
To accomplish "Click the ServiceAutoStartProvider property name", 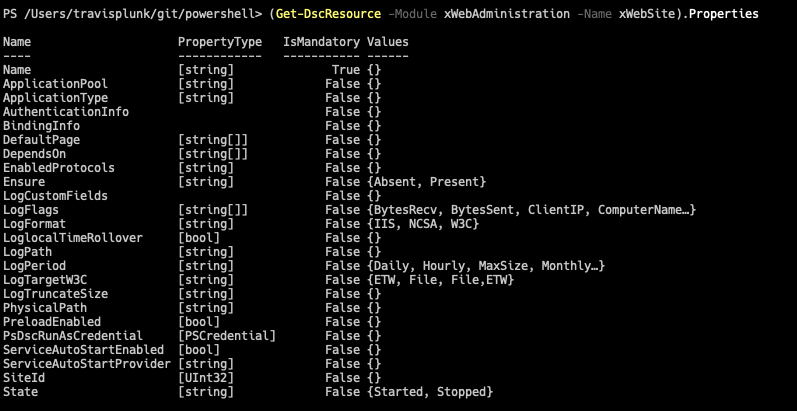I will pyautogui.click(x=87, y=364).
